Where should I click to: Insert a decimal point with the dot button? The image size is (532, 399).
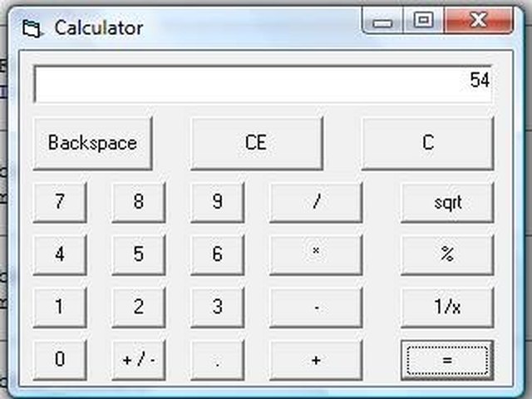(x=218, y=360)
